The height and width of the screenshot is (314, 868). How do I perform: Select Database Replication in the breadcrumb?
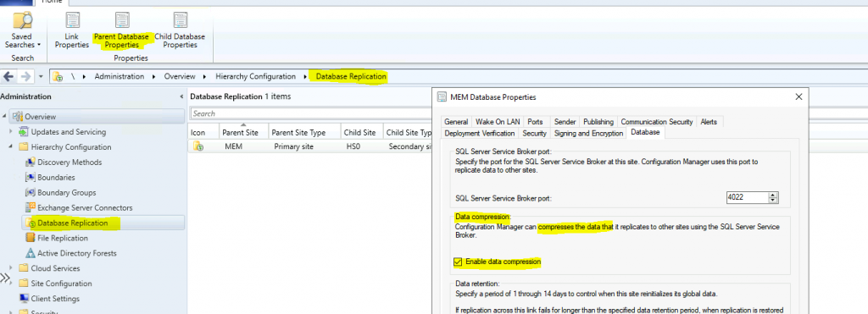350,76
